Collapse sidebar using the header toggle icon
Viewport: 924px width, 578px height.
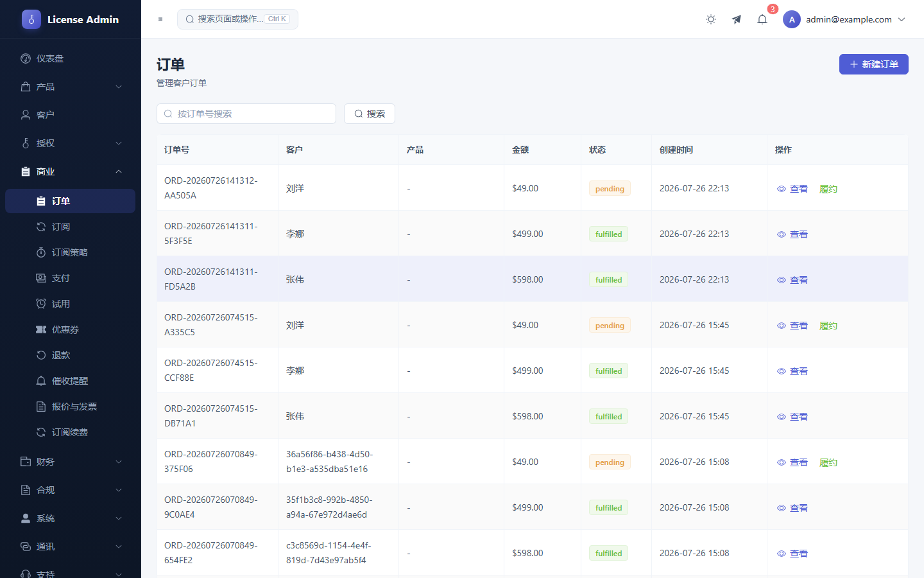[160, 19]
